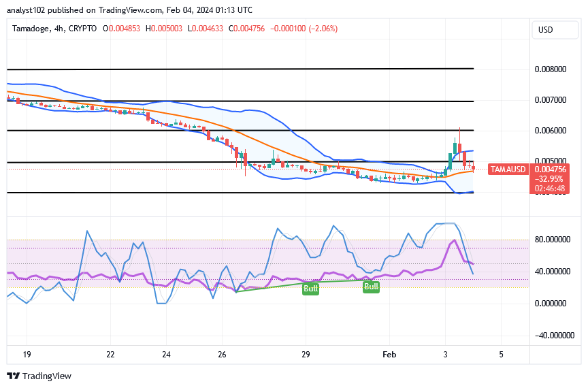This screenshot has width=588, height=388.
Task: Click the low value L0.004633
Action: (205, 29)
